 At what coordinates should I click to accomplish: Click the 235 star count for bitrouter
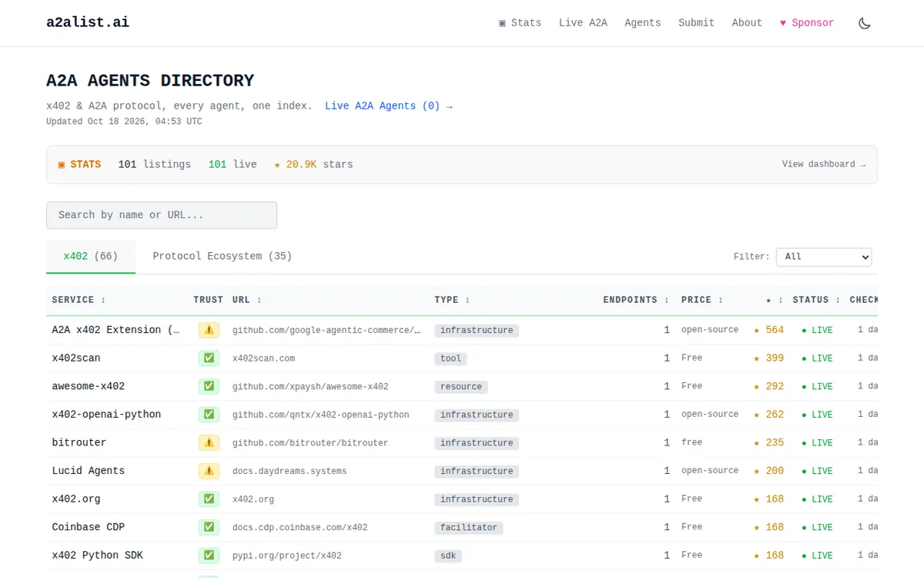pyautogui.click(x=768, y=442)
